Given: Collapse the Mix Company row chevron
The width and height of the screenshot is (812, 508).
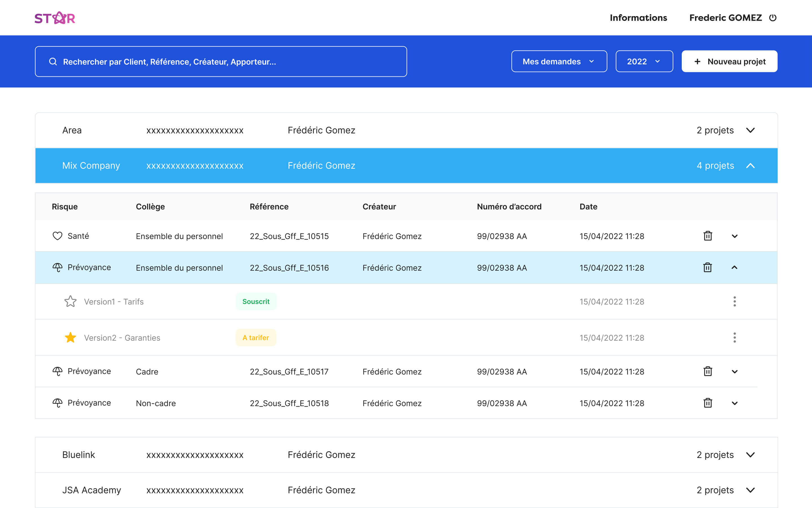Looking at the screenshot, I should 750,166.
